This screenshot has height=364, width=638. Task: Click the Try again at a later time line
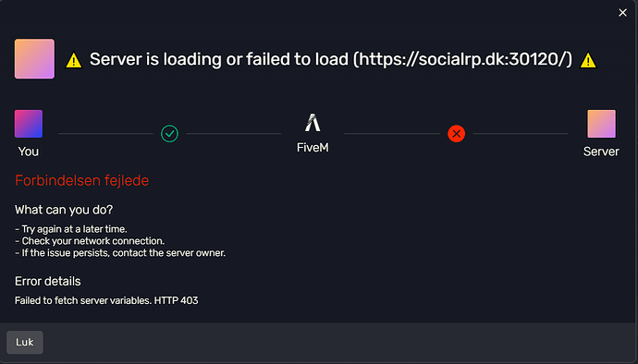(x=71, y=229)
